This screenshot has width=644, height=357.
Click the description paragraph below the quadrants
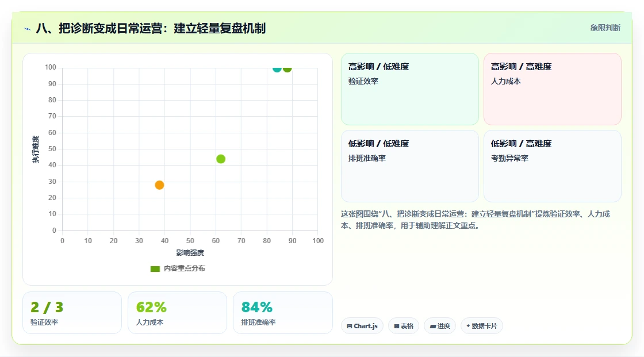tap(476, 220)
